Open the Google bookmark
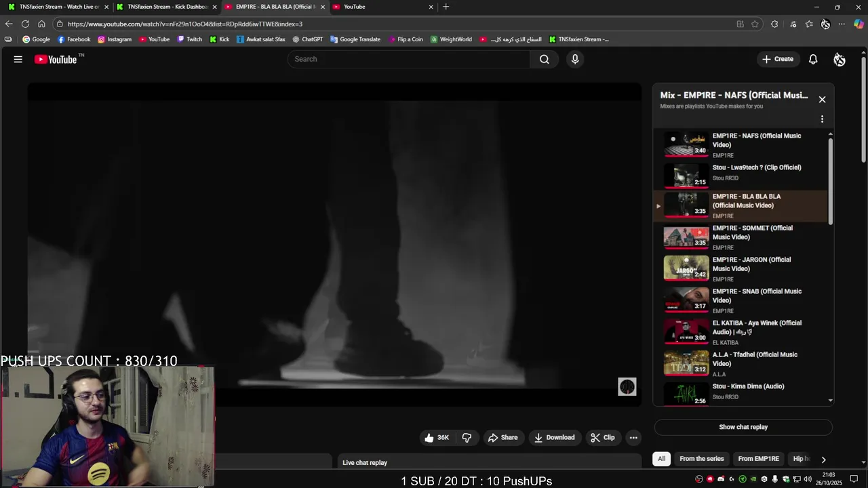Image resolution: width=868 pixels, height=488 pixels. tap(36, 39)
